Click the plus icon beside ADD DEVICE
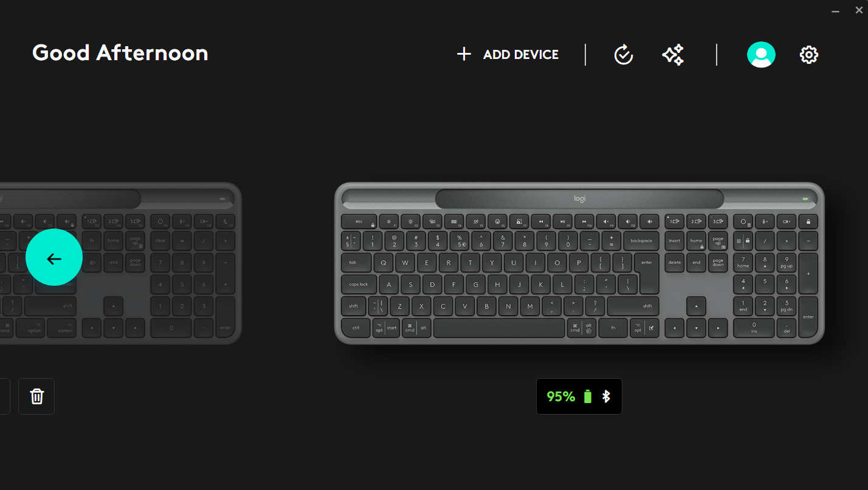The width and height of the screenshot is (868, 490). point(464,54)
